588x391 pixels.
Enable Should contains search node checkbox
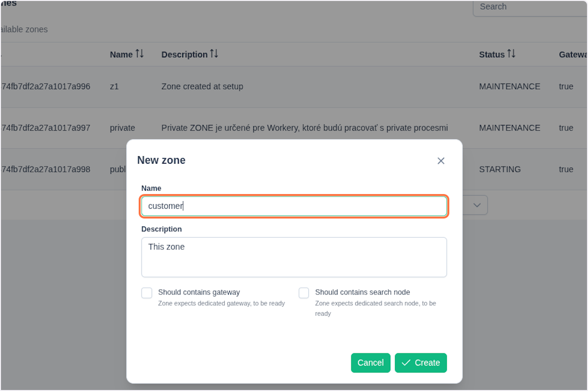[304, 293]
